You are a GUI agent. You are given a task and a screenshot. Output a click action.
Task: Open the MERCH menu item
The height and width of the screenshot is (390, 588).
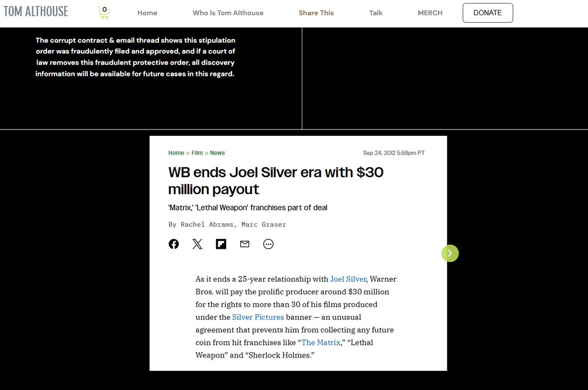tap(430, 13)
